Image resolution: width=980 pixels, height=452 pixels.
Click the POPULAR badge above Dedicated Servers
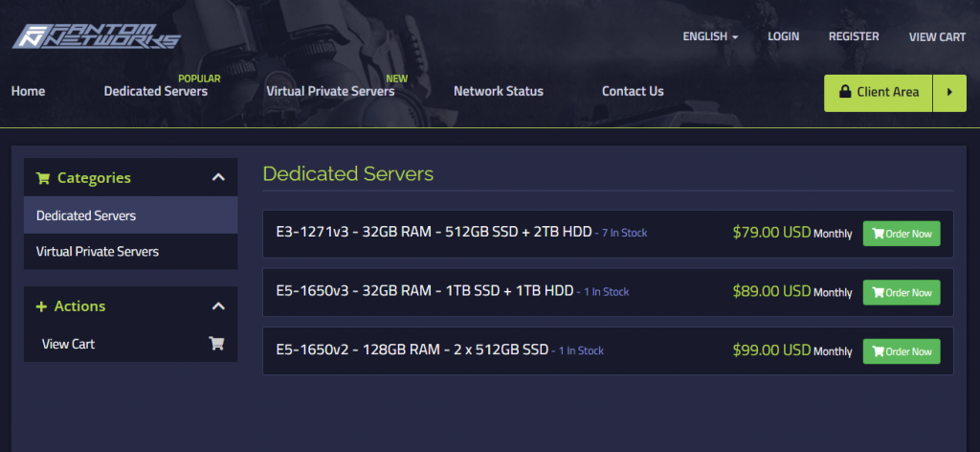[199, 79]
